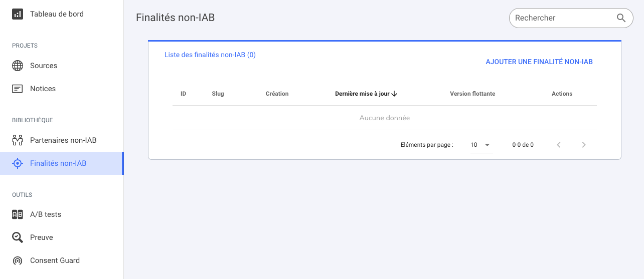Screen dimensions: 644x279
Task: Click the Consent Guard radar icon
Action: 18,260
